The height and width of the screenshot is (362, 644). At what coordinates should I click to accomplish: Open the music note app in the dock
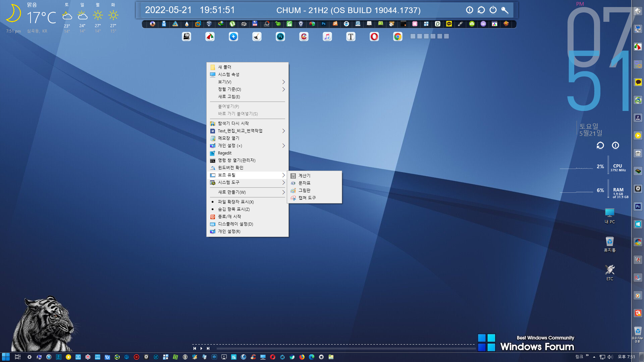click(x=327, y=37)
